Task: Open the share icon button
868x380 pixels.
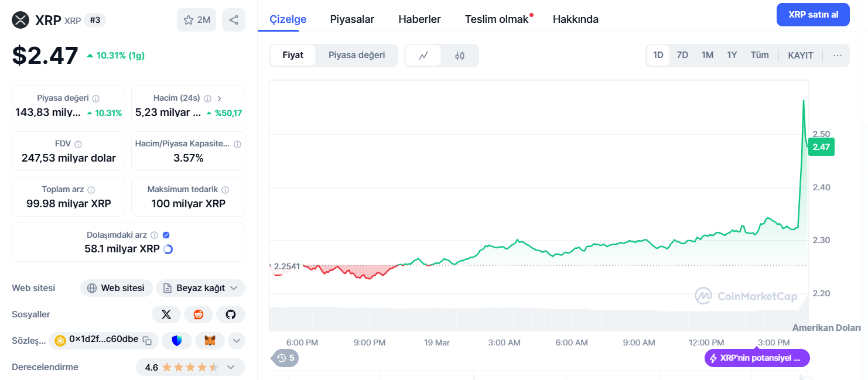Action: coord(234,20)
